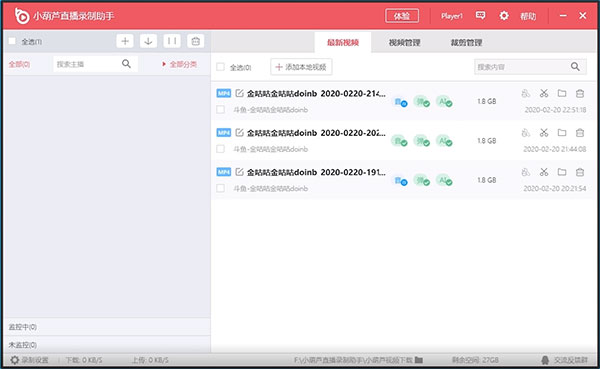Select the 全部(0) filter
The height and width of the screenshot is (369, 600).
pyautogui.click(x=19, y=64)
